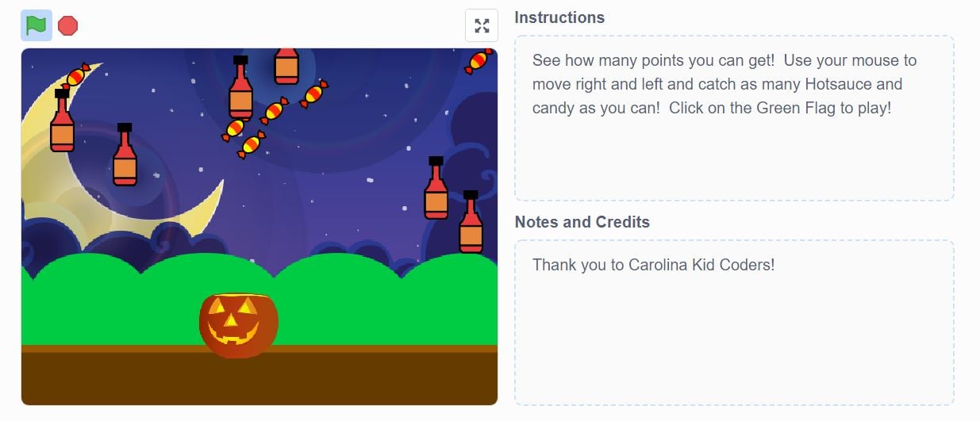Click the brown ground below the pumpkin
This screenshot has width=980, height=421.
(x=238, y=381)
